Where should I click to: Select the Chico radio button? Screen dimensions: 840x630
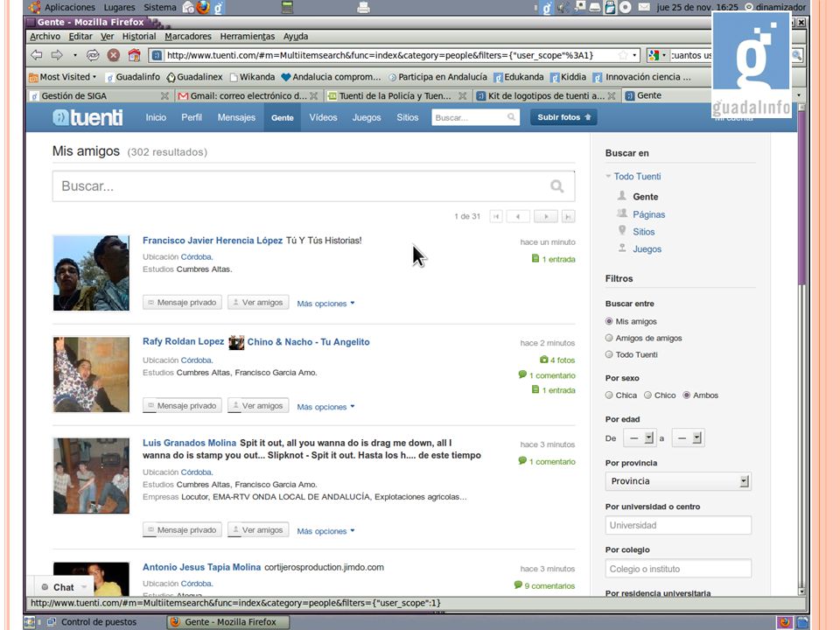click(647, 395)
